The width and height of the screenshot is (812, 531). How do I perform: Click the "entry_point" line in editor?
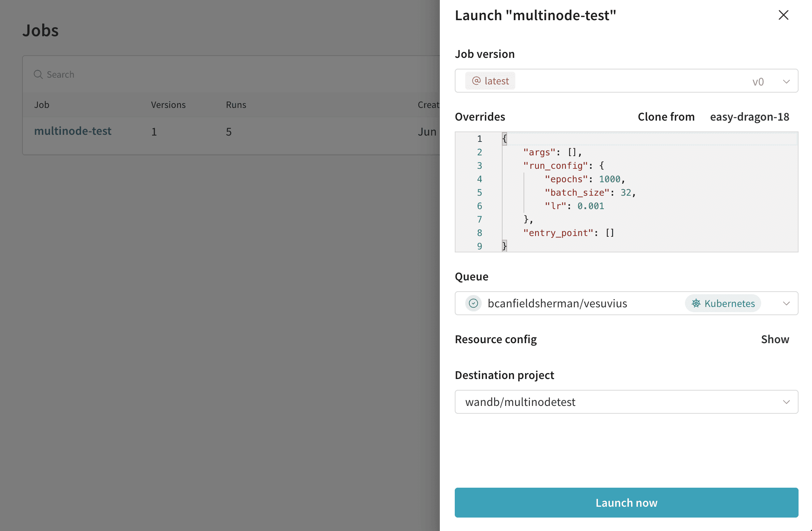(x=568, y=233)
